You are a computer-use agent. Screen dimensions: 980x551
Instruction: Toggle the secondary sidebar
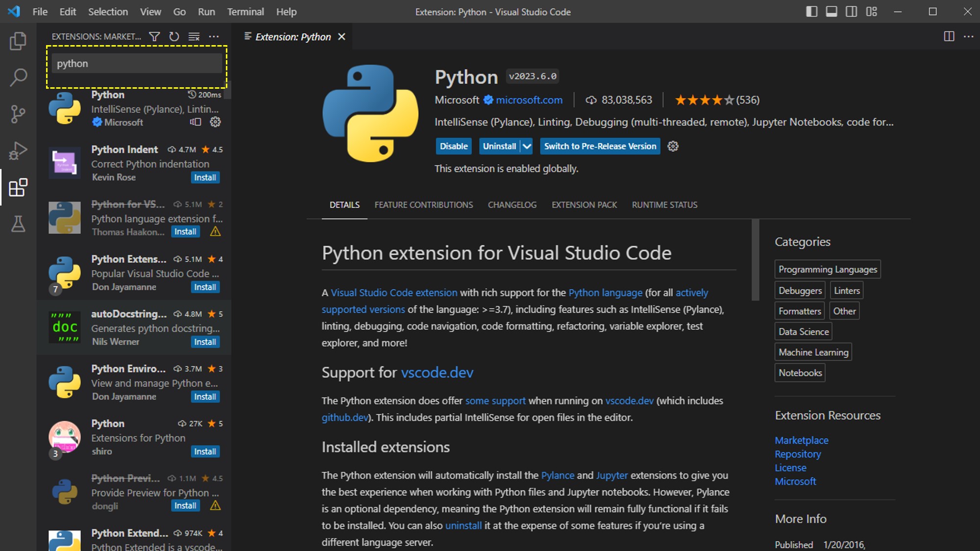852,11
